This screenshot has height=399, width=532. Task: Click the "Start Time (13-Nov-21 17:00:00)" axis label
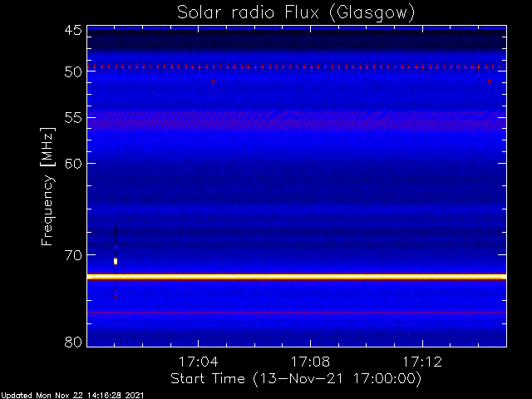click(x=296, y=379)
